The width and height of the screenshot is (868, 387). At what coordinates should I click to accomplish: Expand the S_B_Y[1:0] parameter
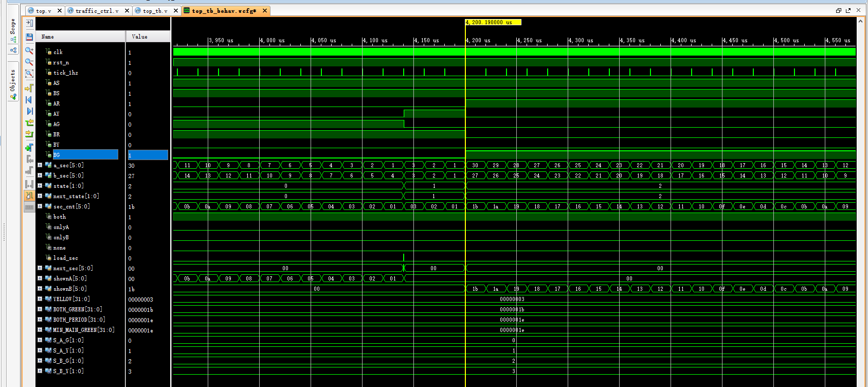click(40, 371)
